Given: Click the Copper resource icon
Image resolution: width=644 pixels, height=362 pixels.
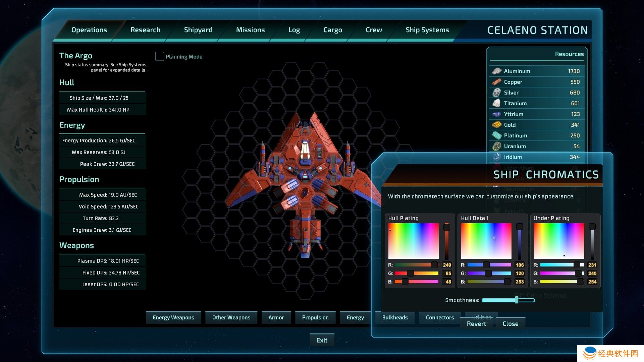Looking at the screenshot, I should (497, 82).
